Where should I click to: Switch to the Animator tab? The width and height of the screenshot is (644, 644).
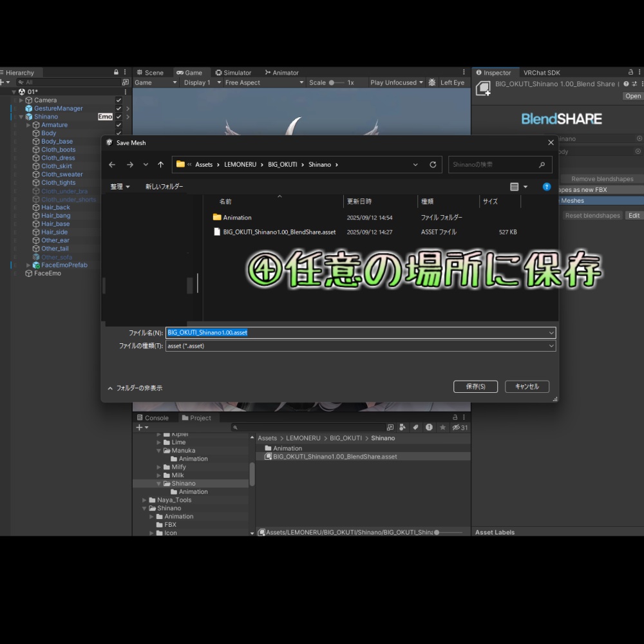[x=282, y=73]
